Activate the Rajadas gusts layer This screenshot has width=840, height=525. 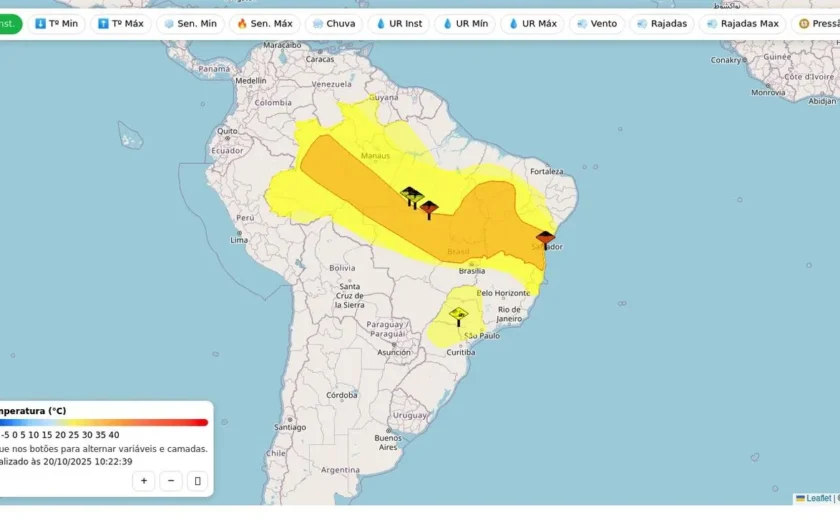(x=662, y=24)
